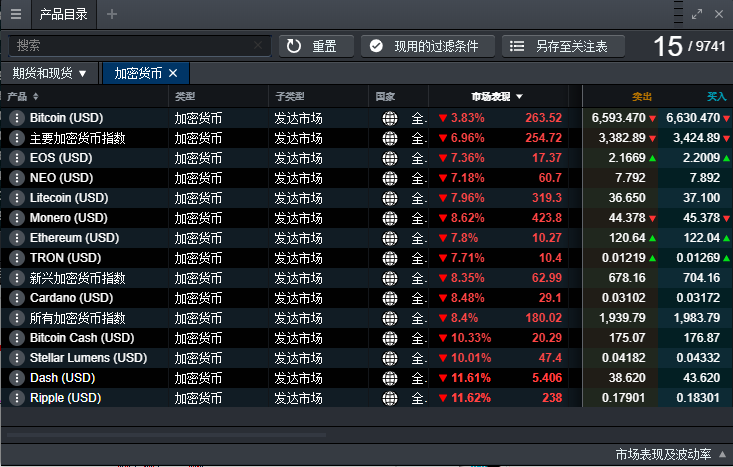Click the horizontal scrollbar below the table
The width and height of the screenshot is (733, 467).
pyautogui.click(x=166, y=435)
